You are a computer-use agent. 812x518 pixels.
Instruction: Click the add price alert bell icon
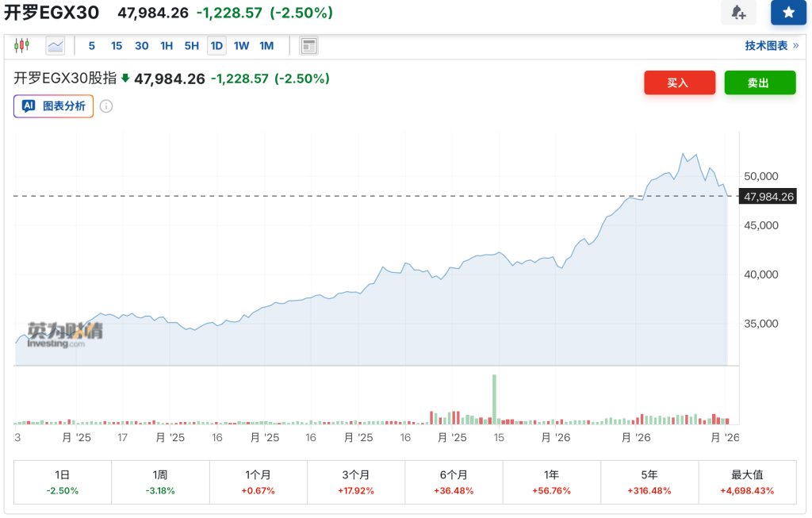point(738,12)
